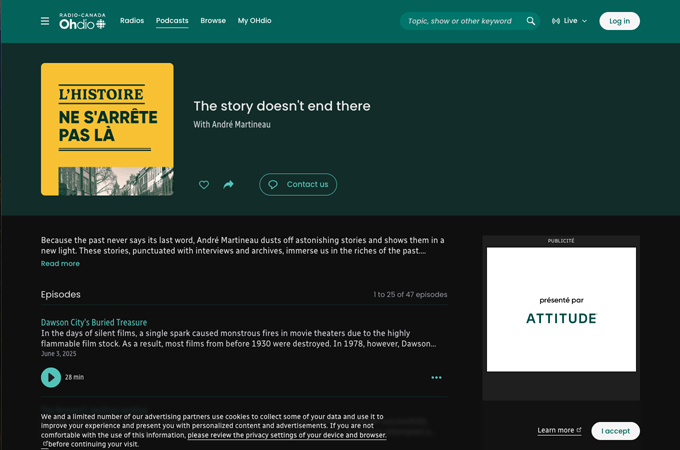The height and width of the screenshot is (450, 680).
Task: Open more options for Dawson City episode
Action: pyautogui.click(x=436, y=378)
